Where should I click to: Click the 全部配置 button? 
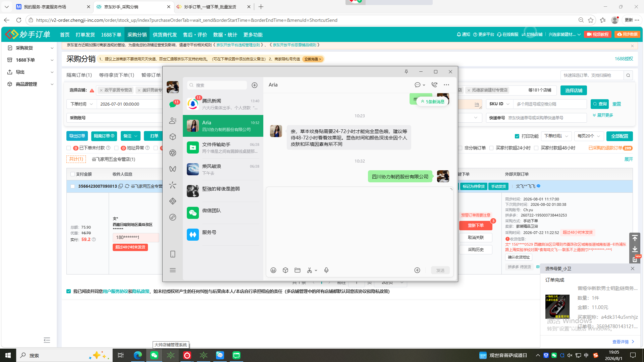[x=620, y=136]
